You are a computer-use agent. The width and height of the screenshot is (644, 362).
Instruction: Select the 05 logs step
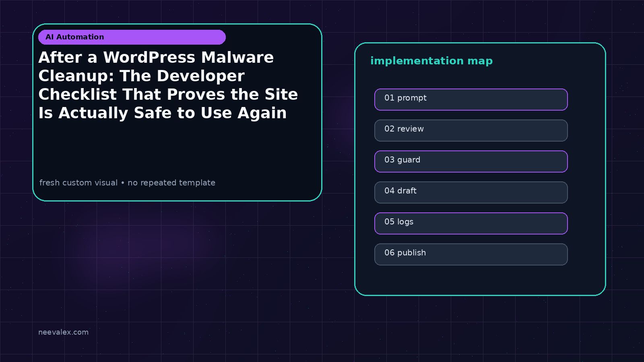pos(471,223)
